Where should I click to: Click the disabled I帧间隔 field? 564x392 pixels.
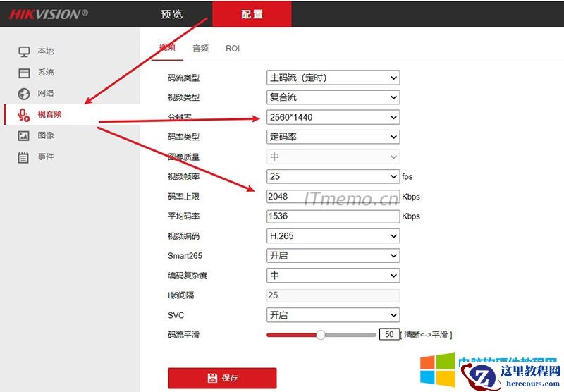point(333,295)
